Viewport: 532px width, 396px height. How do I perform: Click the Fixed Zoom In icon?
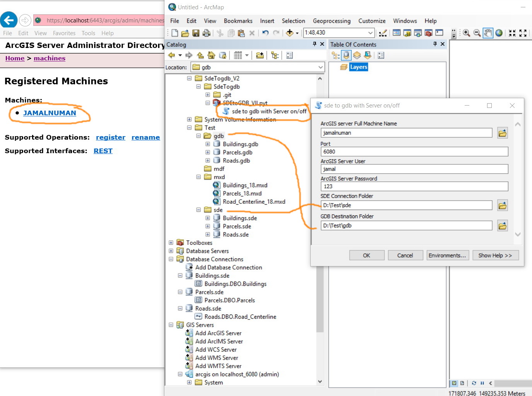512,33
